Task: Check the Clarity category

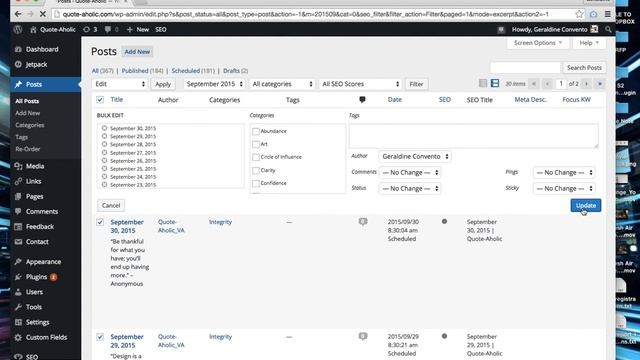Action: pos(256,170)
